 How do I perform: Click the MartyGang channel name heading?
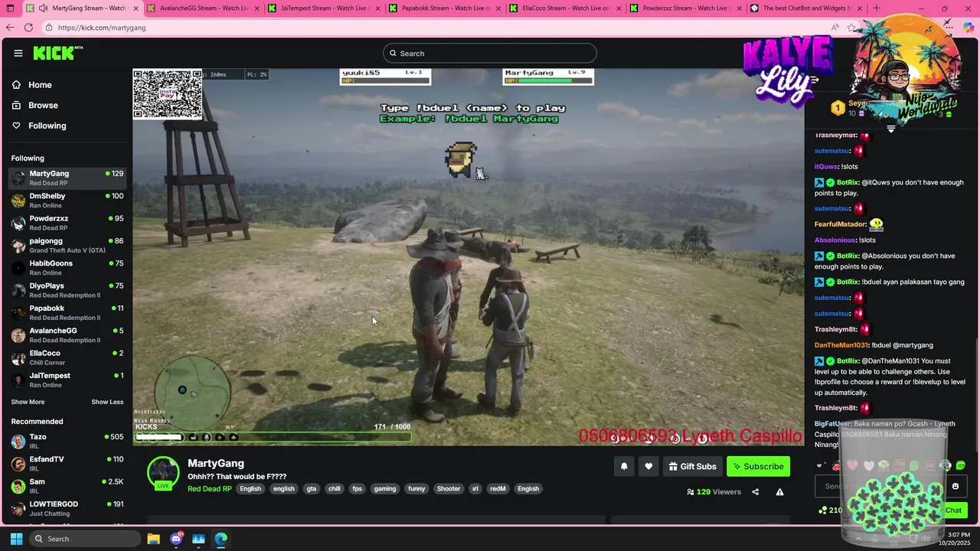pyautogui.click(x=216, y=463)
